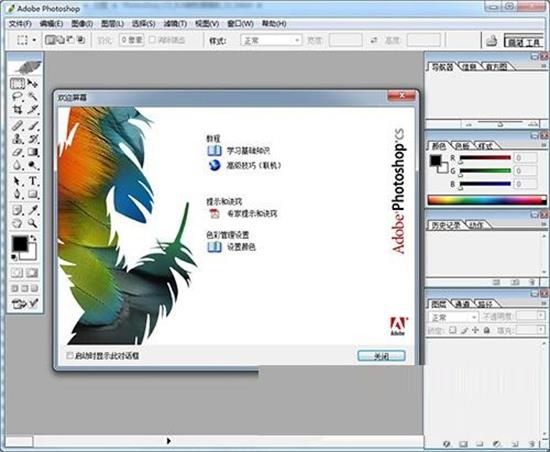The image size is (550, 452).
Task: Select the History Brush tool
Action: 33,139
